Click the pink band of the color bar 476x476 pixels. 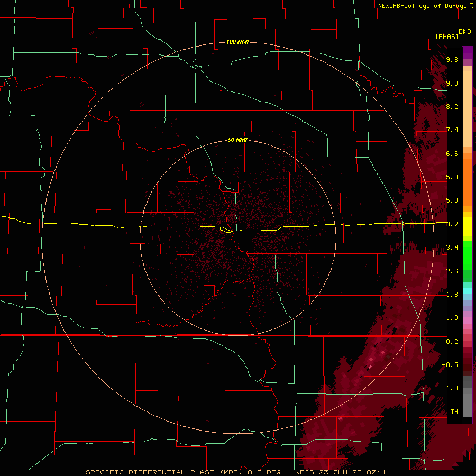[x=467, y=321]
